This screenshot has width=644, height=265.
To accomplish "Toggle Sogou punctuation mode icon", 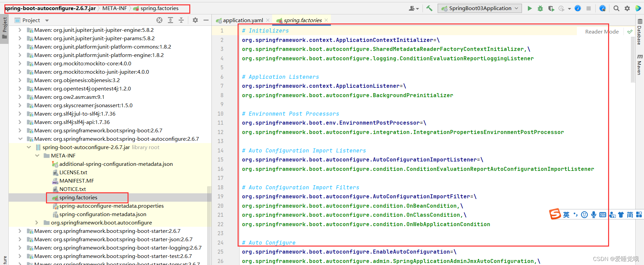I will point(576,215).
